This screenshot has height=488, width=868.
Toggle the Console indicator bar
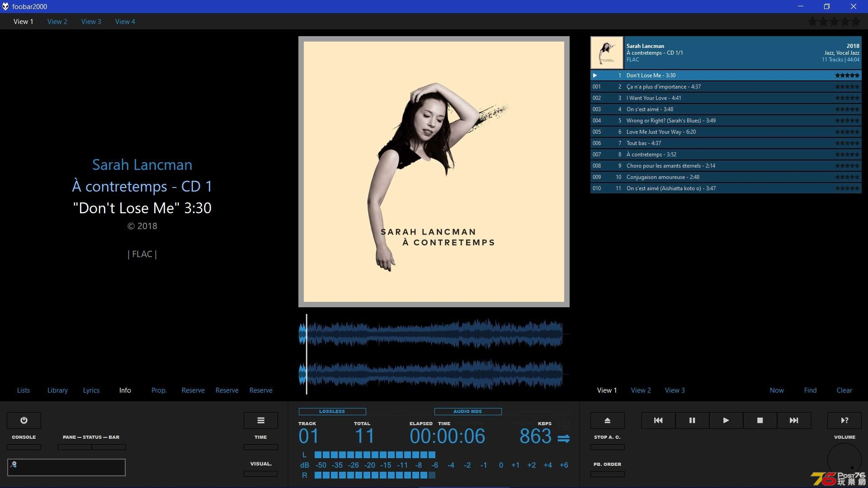click(x=24, y=447)
